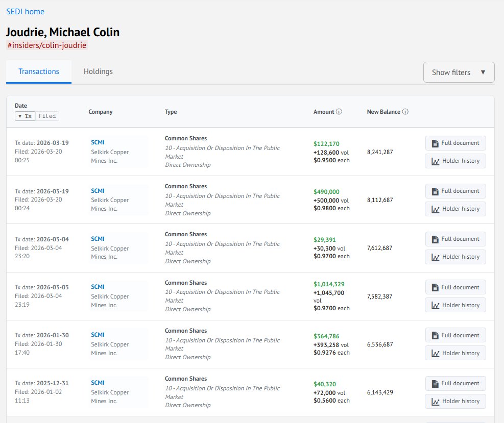The width and height of the screenshot is (504, 423).
Task: Expand the Show filters dropdown
Action: tap(459, 72)
